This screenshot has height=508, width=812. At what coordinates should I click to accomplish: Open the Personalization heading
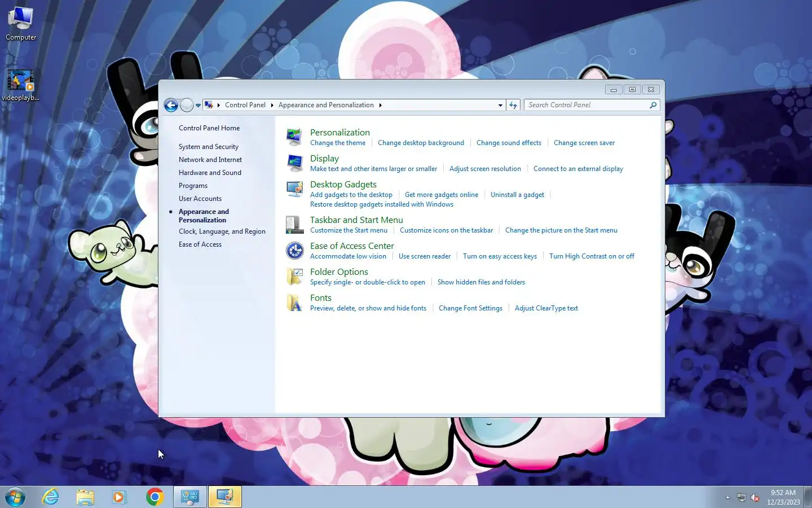(x=340, y=132)
